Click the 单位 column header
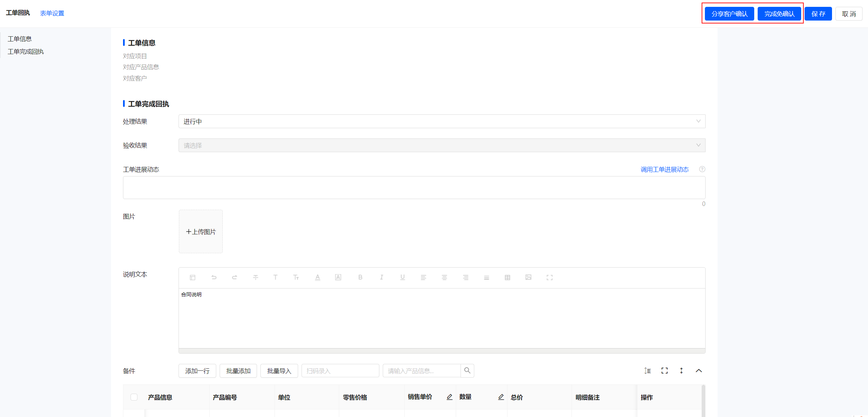This screenshot has height=417, width=868. pyautogui.click(x=284, y=397)
